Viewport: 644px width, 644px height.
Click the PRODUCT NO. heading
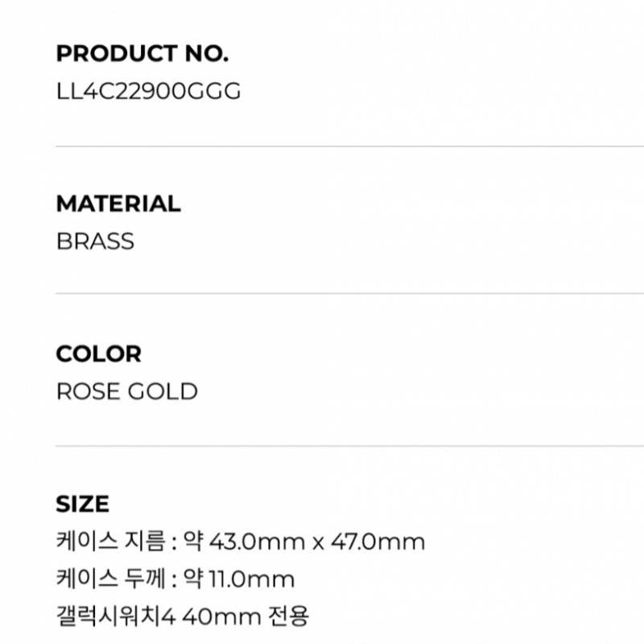(x=142, y=53)
